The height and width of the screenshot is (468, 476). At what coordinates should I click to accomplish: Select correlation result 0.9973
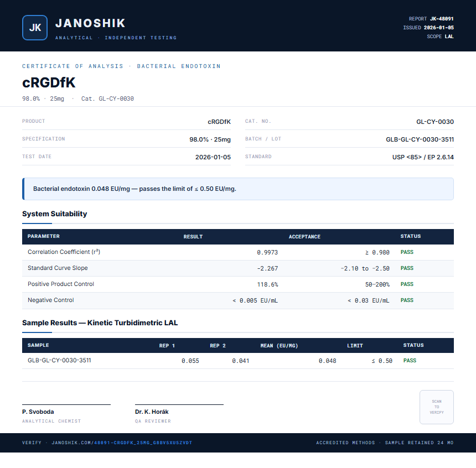(x=267, y=252)
